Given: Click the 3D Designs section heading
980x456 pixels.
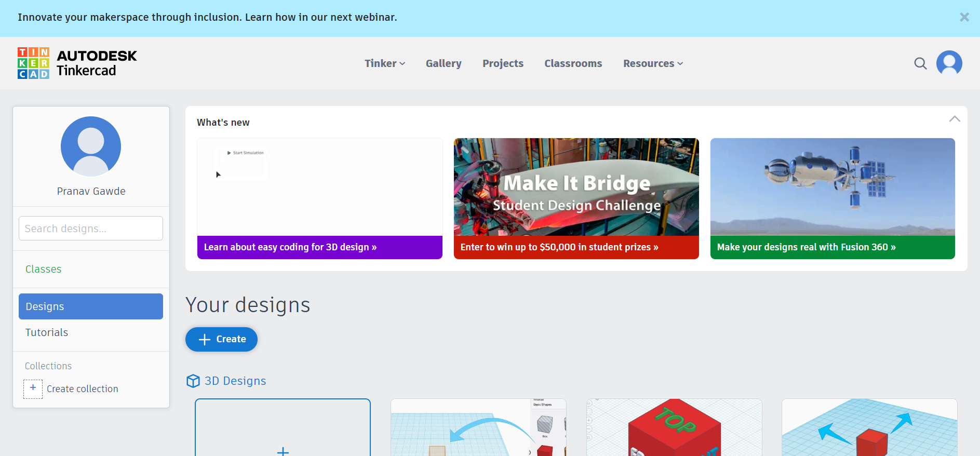Looking at the screenshot, I should 235,381.
